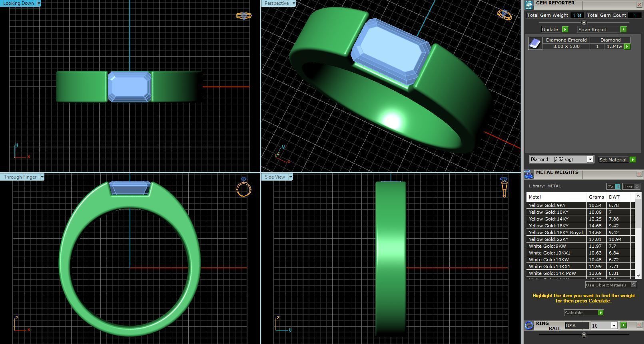
Task: Click the Metal column header
Action: (x=556, y=197)
